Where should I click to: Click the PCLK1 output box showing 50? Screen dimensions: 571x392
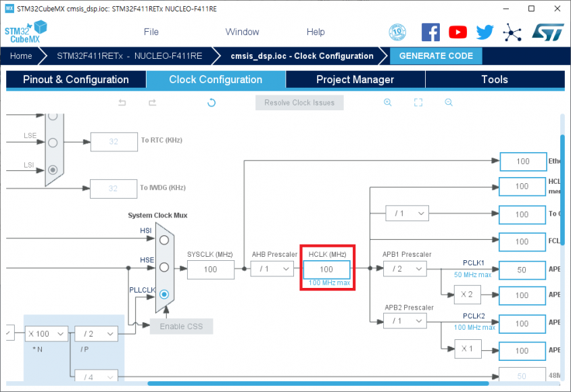coord(522,270)
